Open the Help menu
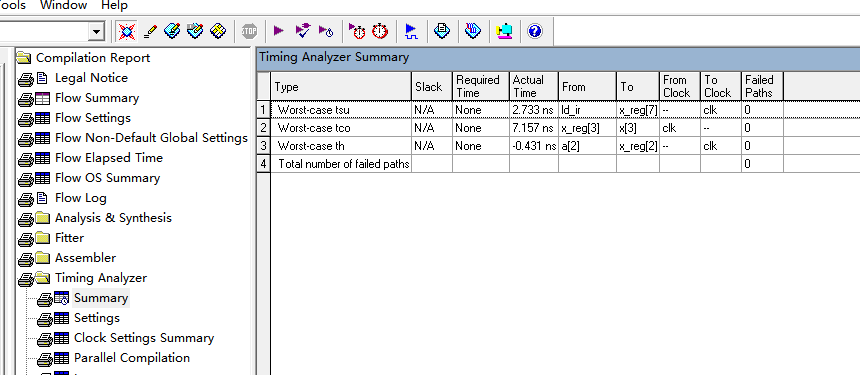This screenshot has height=375, width=860. tap(114, 5)
